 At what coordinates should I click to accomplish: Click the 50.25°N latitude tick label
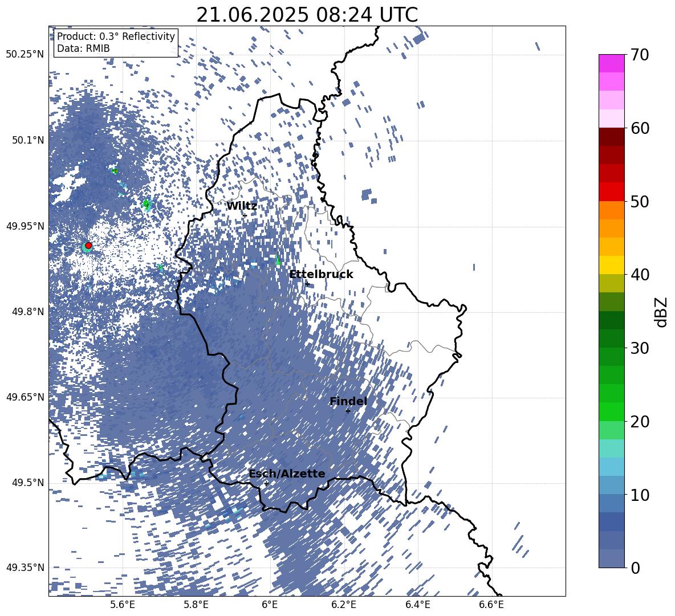click(25, 55)
